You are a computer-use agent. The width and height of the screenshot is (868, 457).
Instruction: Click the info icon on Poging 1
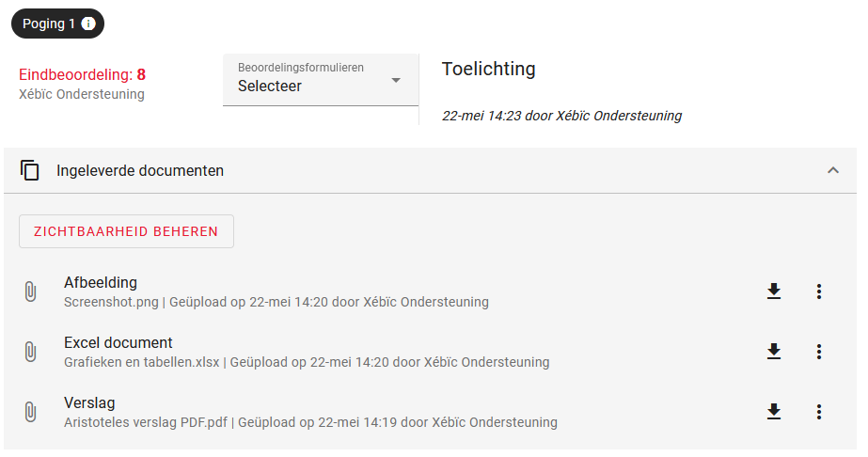pyautogui.click(x=88, y=24)
